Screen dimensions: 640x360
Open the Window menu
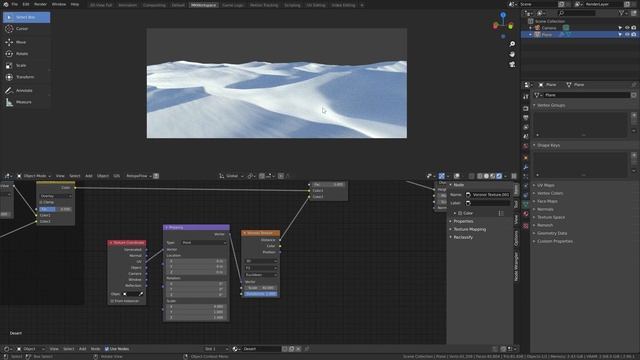(59, 4)
